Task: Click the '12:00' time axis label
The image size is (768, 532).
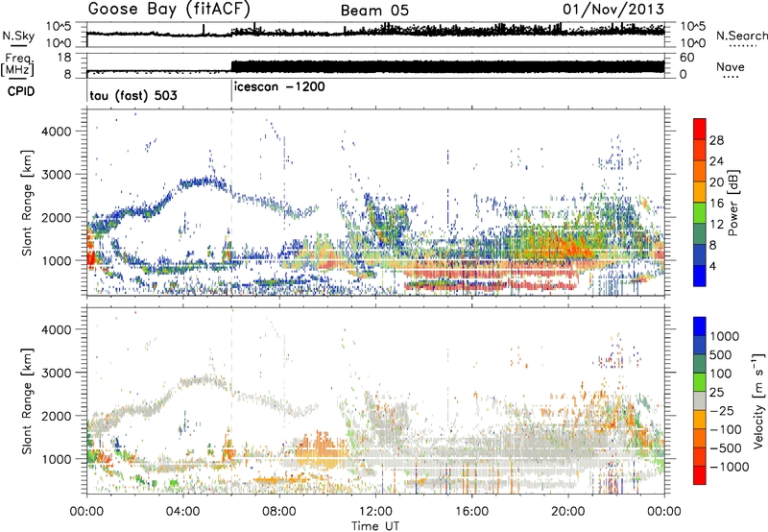Action: [x=375, y=511]
